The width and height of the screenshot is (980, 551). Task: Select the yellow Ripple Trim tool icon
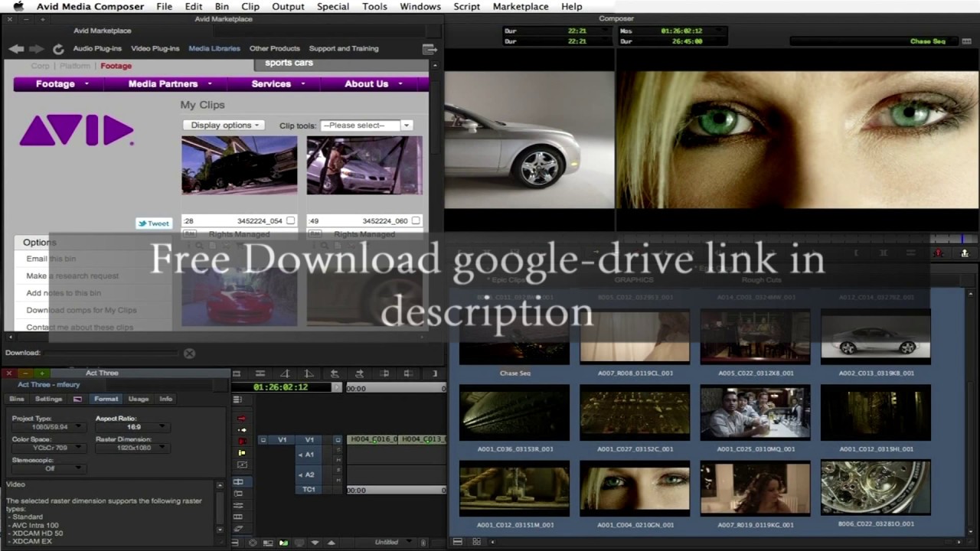pos(242,453)
